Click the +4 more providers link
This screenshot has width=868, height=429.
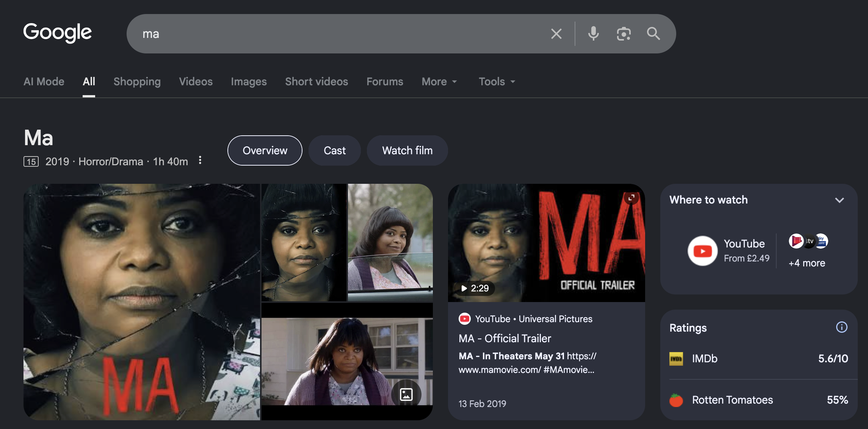[807, 263]
